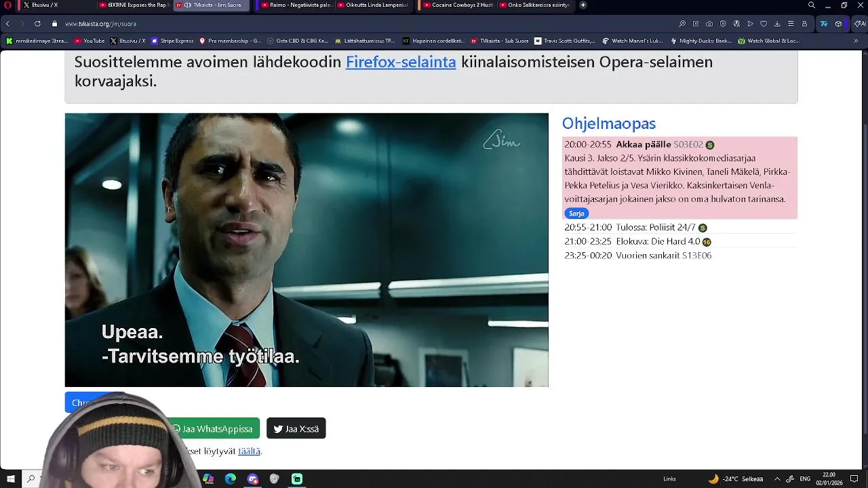Open the mmikedimayn Stream bookmark
The height and width of the screenshot is (488, 868).
tap(37, 41)
